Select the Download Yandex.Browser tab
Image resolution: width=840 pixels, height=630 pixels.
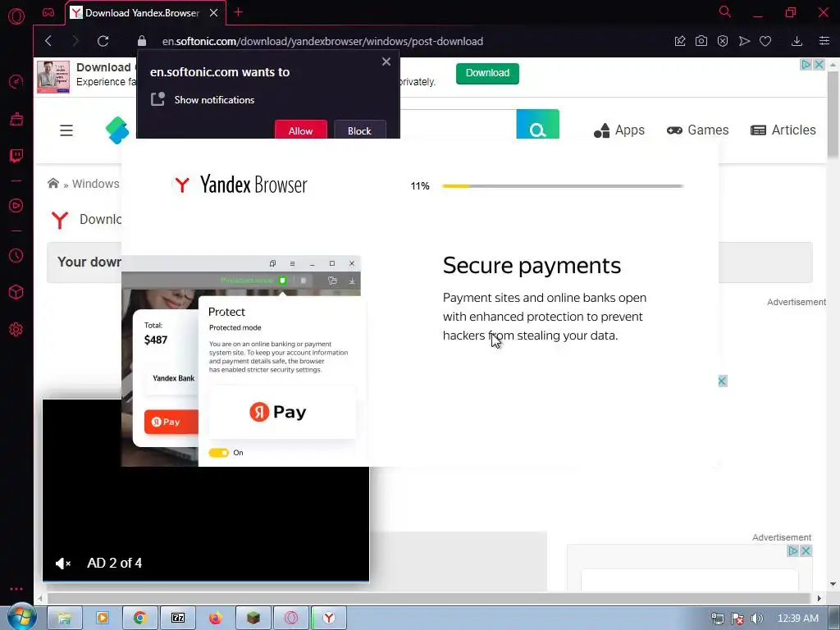(x=142, y=12)
